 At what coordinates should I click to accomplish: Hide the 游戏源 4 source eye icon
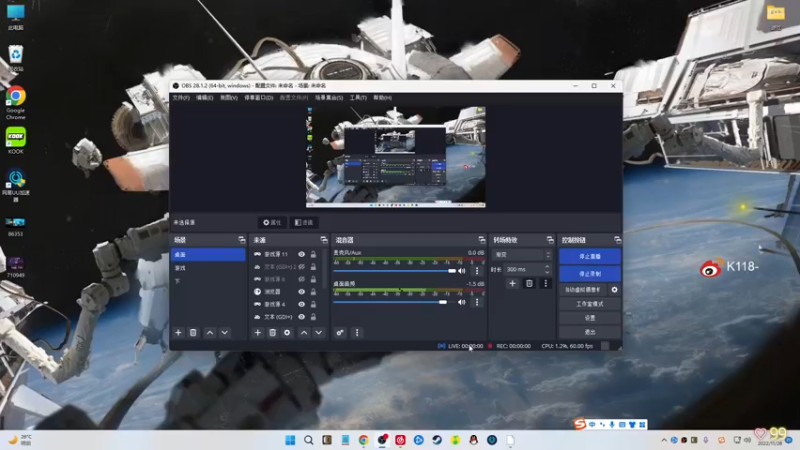(x=302, y=304)
